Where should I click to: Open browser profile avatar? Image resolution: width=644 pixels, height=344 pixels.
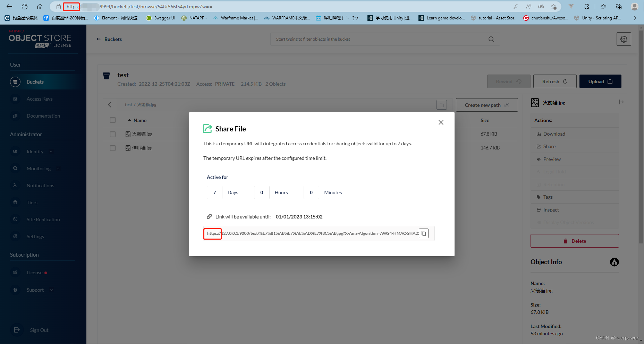tap(635, 7)
